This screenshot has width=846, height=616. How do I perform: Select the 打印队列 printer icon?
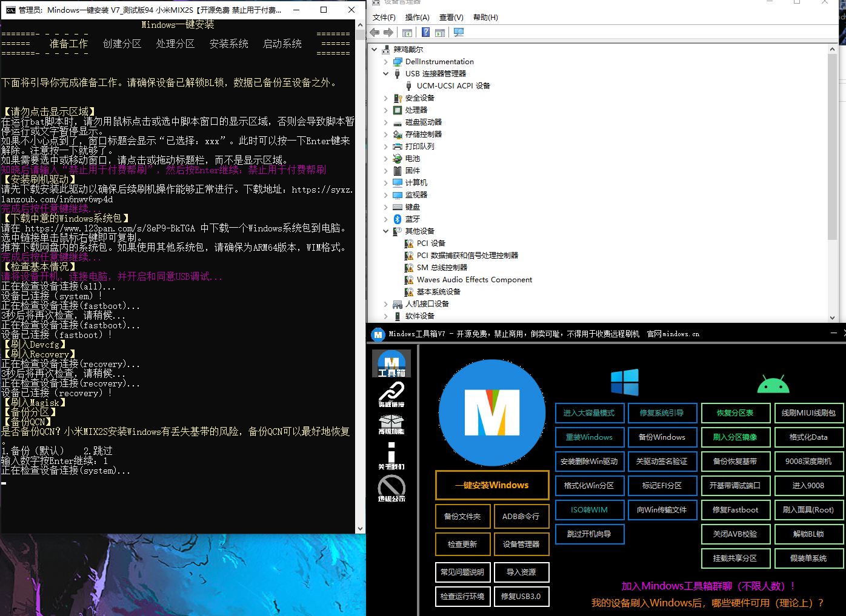pyautogui.click(x=398, y=146)
